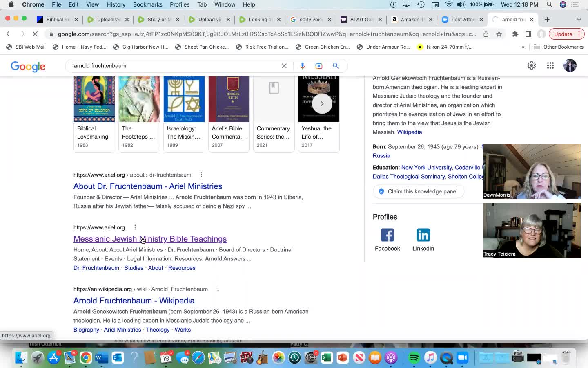588x368 pixels.
Task: Stop loading the page
Action: point(35,34)
